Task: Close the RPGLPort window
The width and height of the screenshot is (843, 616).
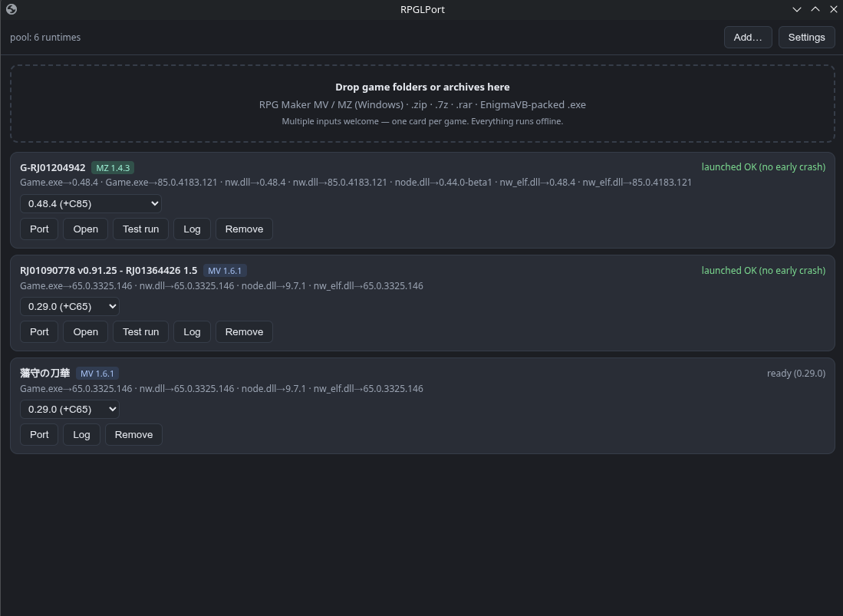Action: point(833,9)
